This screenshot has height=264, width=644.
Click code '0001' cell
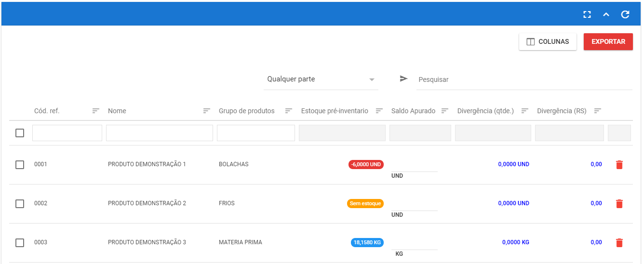pos(40,164)
